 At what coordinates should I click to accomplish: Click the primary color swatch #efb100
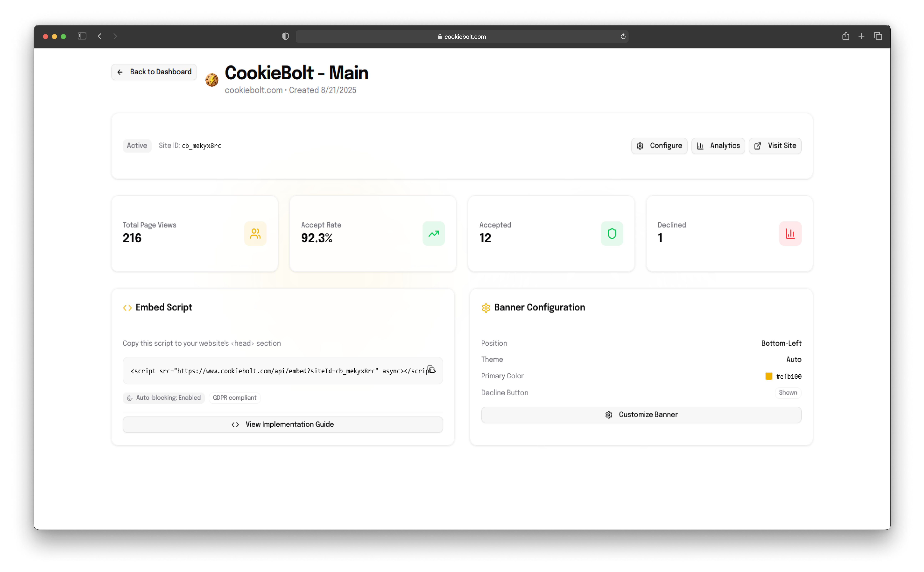768,376
